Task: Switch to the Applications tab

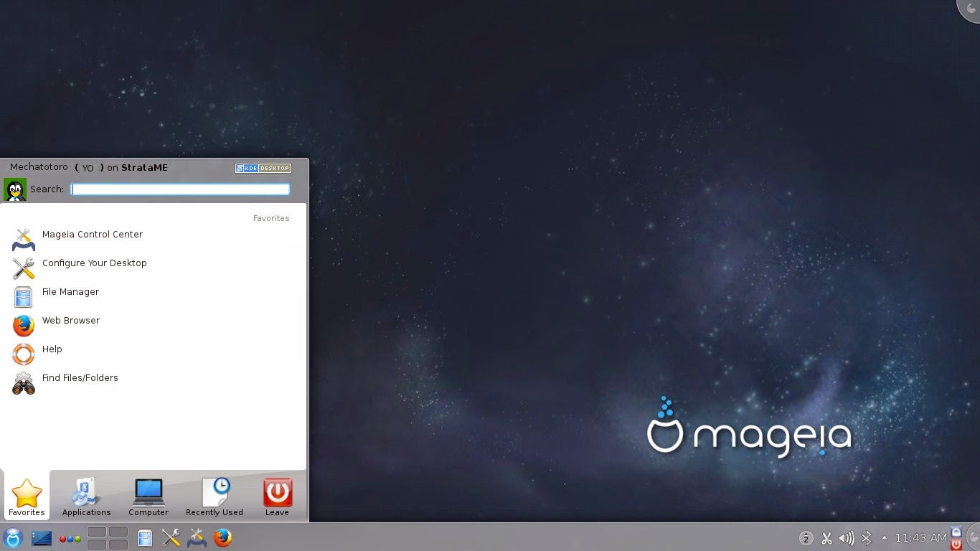Action: tap(86, 496)
